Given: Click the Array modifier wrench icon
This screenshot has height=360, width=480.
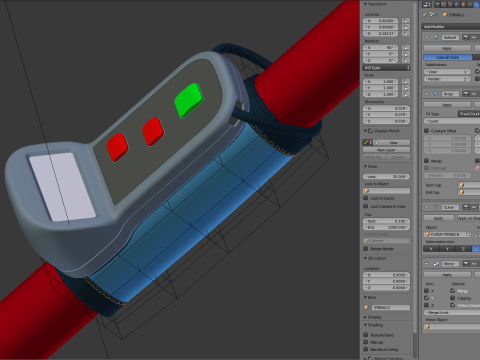Looking at the screenshot, I should point(436,94).
